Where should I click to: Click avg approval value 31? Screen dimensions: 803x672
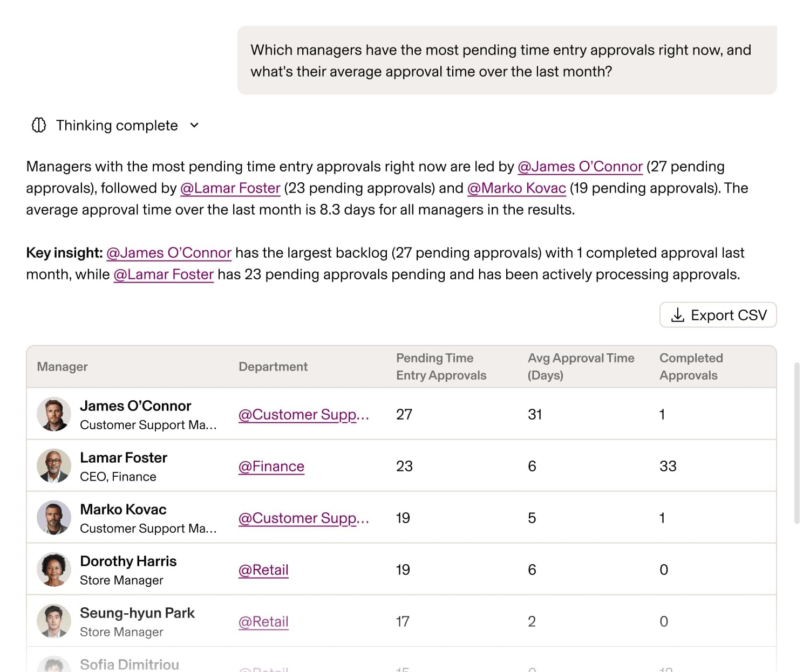tap(535, 414)
